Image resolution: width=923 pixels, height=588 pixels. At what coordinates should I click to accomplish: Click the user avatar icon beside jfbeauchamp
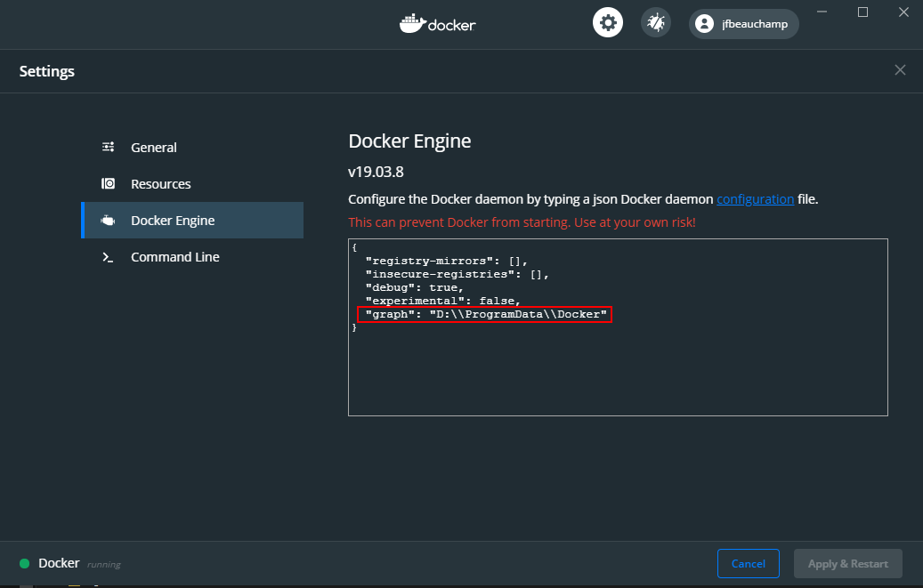705,24
